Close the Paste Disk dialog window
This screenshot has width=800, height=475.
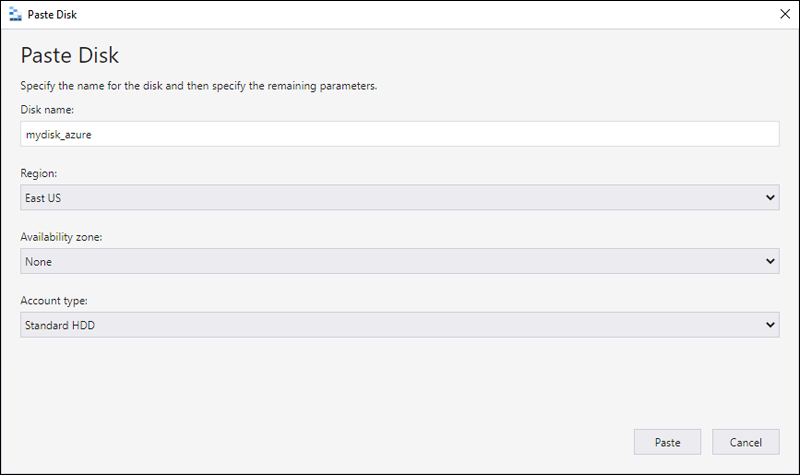point(784,14)
